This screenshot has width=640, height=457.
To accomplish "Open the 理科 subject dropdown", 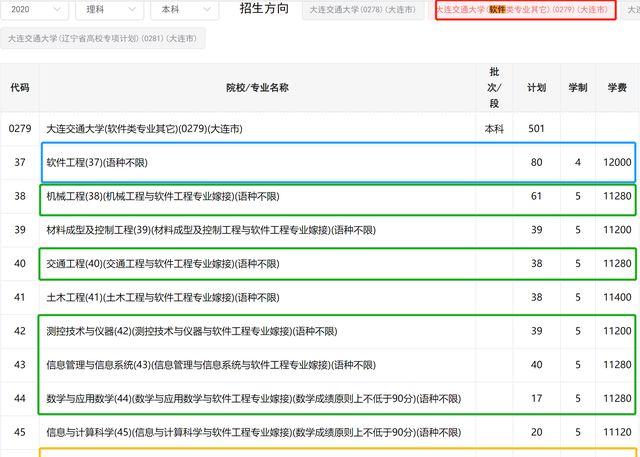I will click(x=109, y=9).
